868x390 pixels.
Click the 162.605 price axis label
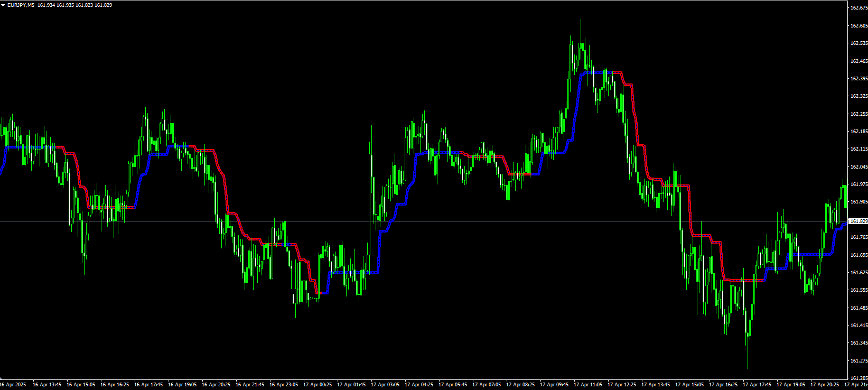pyautogui.click(x=858, y=25)
